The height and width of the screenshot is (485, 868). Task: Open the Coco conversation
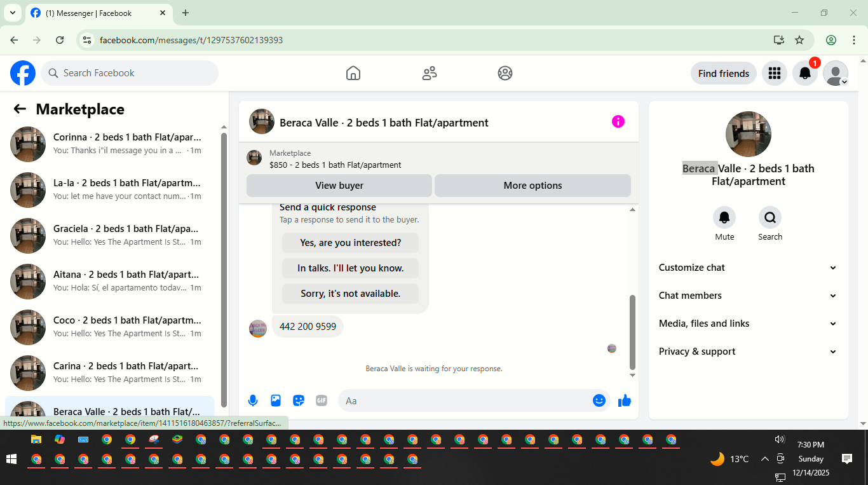pyautogui.click(x=109, y=327)
